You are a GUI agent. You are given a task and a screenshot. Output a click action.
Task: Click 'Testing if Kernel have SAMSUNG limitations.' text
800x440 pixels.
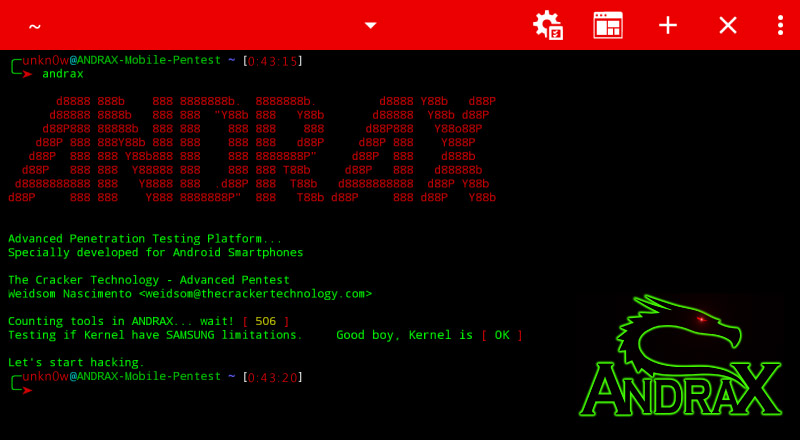click(155, 335)
